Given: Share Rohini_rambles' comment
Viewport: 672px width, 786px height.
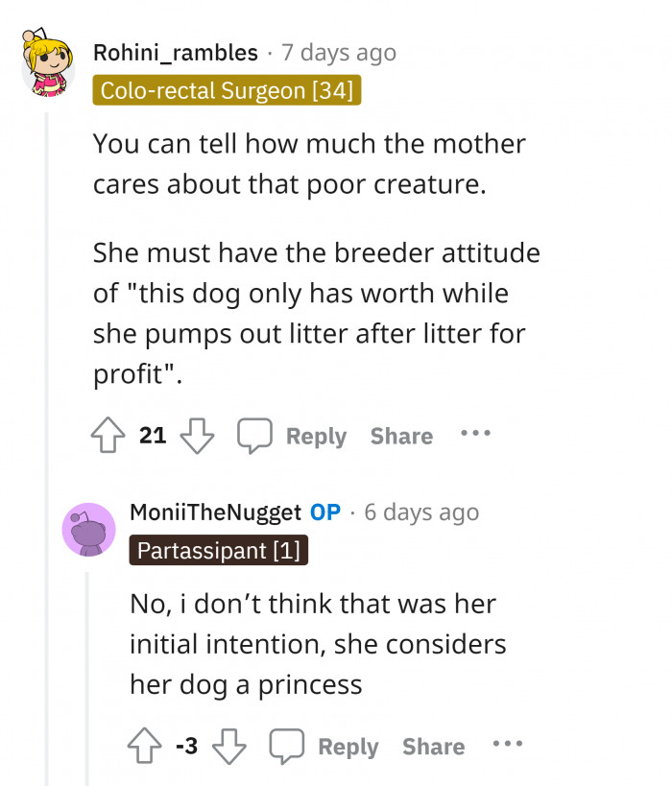Looking at the screenshot, I should click(401, 436).
